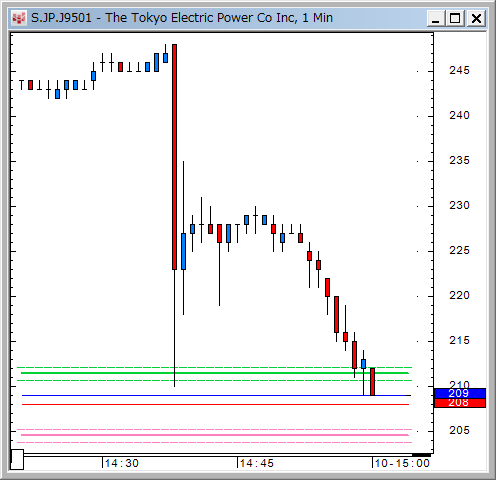The height and width of the screenshot is (480, 496).
Task: Click the 205 price axis label
Action: [459, 431]
